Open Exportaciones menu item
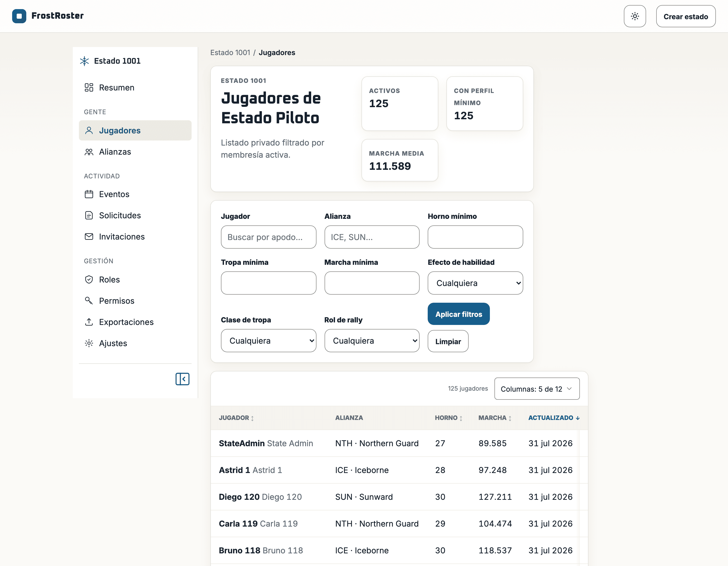 point(135,322)
